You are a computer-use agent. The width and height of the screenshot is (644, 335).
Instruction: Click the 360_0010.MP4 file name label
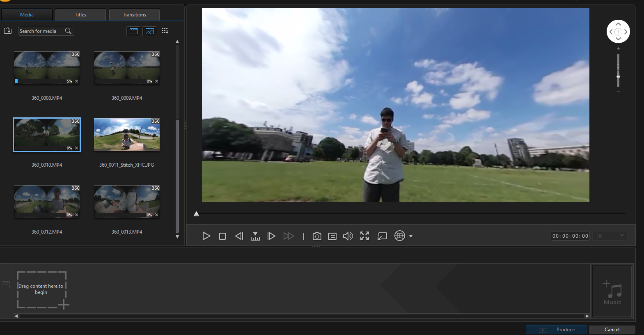click(x=47, y=165)
